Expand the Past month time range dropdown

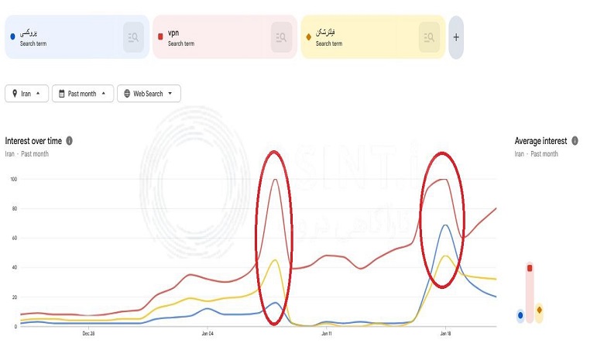103,93
